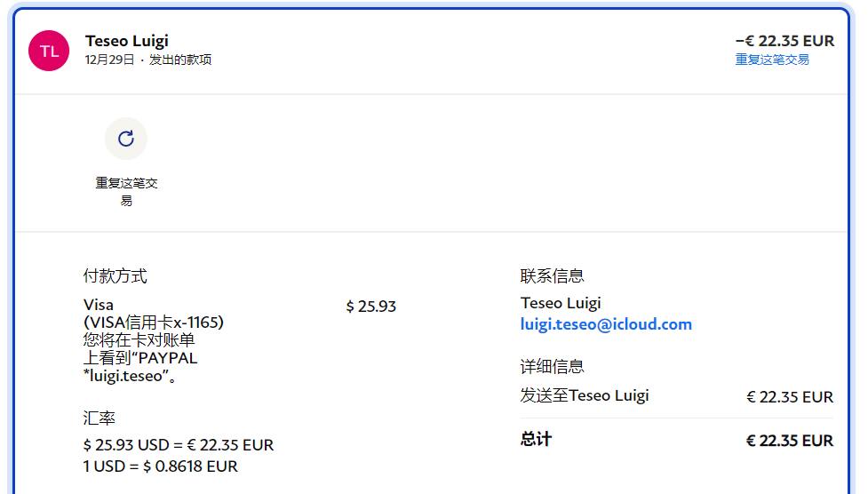Click the TL avatar circle
This screenshot has height=494, width=868.
click(49, 51)
